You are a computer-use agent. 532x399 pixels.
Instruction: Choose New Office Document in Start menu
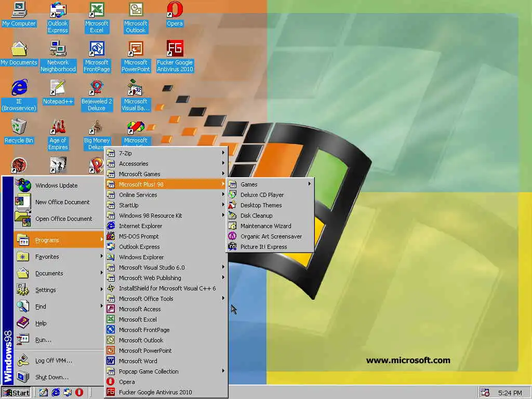coord(59,202)
